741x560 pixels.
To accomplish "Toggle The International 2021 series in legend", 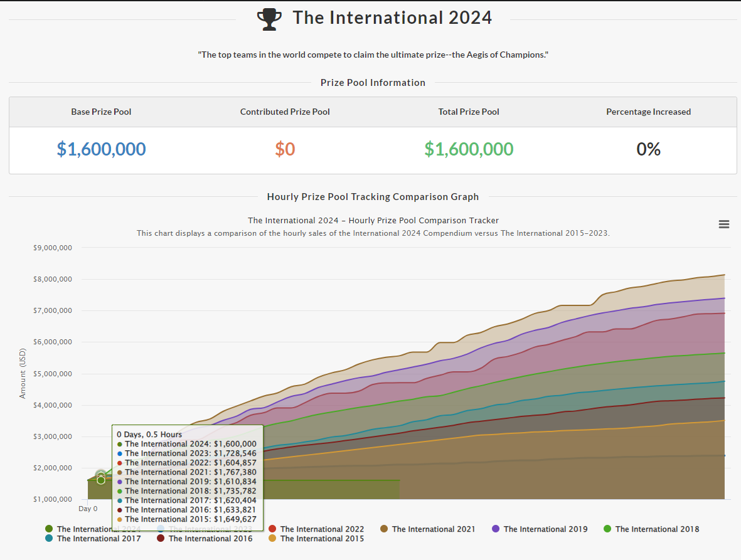I will click(x=428, y=529).
